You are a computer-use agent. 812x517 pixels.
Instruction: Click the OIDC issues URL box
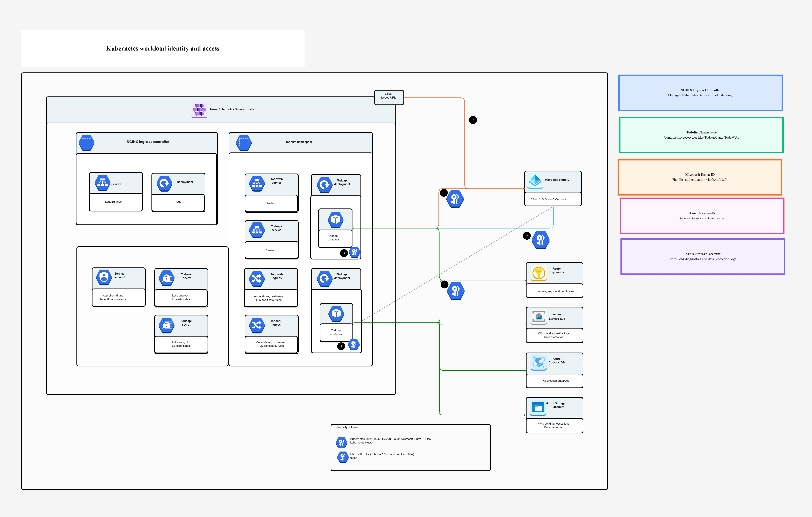(389, 97)
